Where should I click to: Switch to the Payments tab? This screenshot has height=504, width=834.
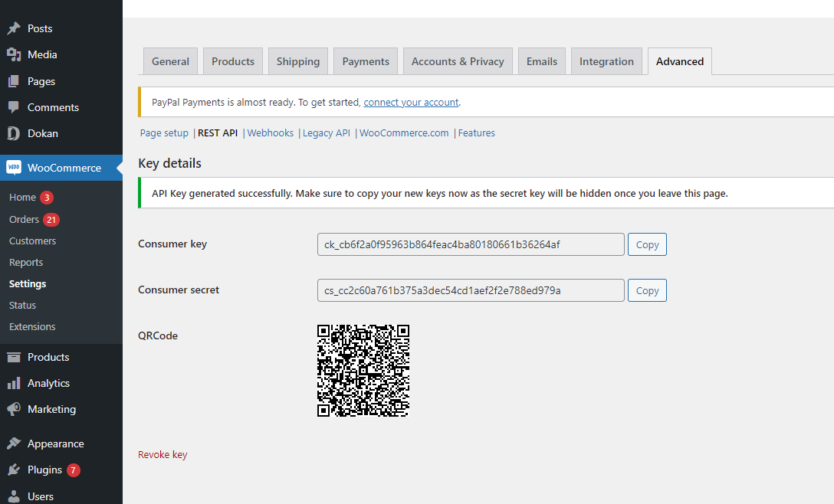point(366,61)
